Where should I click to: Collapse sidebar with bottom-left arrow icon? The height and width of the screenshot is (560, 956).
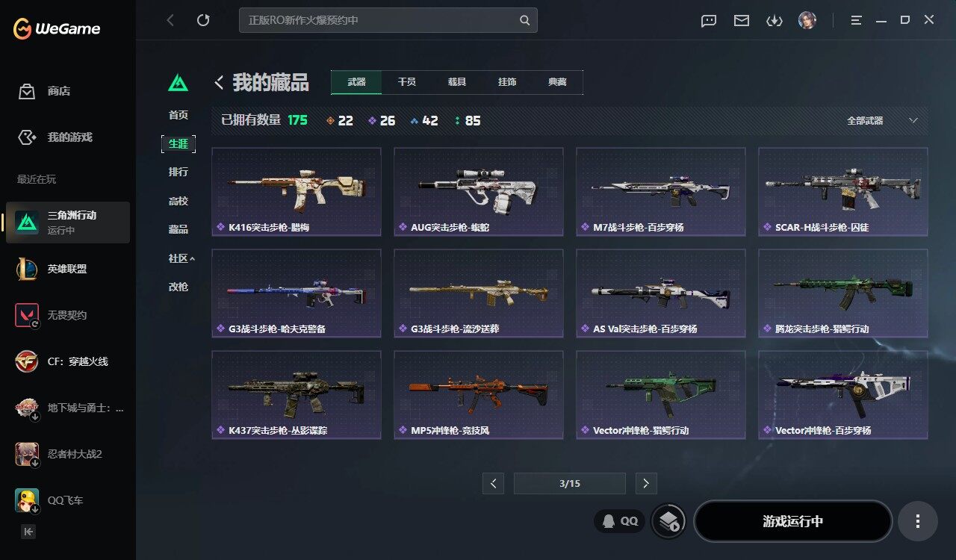28,532
